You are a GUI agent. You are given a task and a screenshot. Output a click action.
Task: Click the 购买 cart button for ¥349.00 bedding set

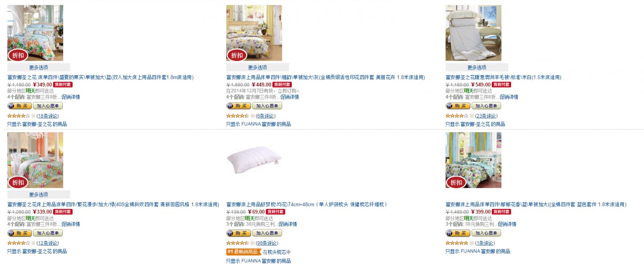[x=19, y=106]
